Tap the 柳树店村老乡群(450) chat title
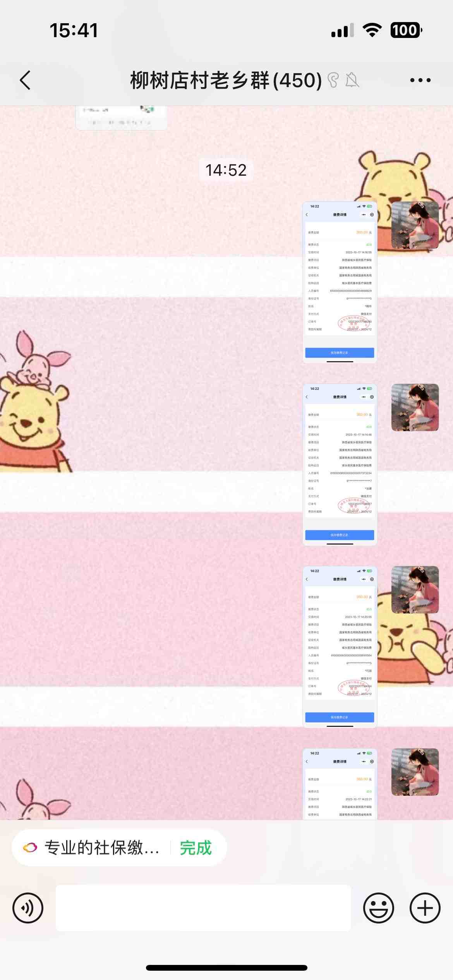 pyautogui.click(x=226, y=81)
